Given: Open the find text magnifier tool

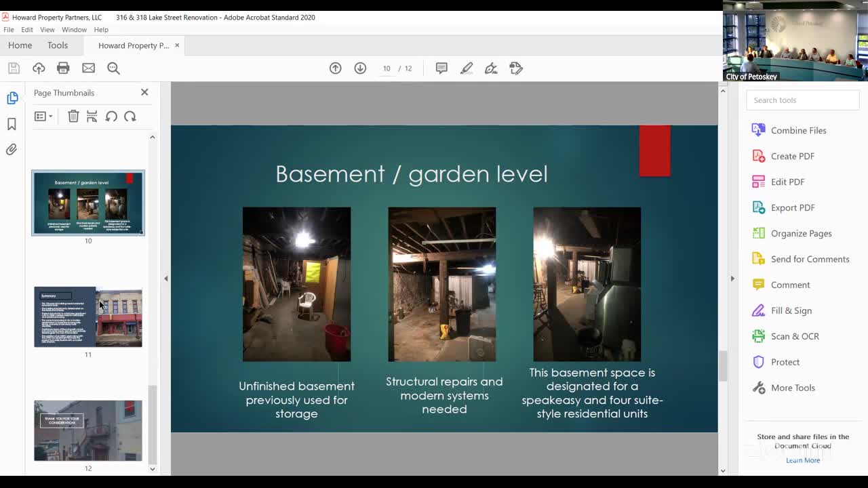Looking at the screenshot, I should 113,68.
